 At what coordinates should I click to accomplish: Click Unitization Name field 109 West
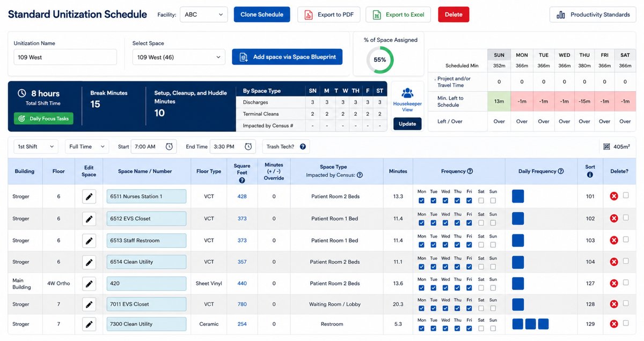click(x=65, y=57)
